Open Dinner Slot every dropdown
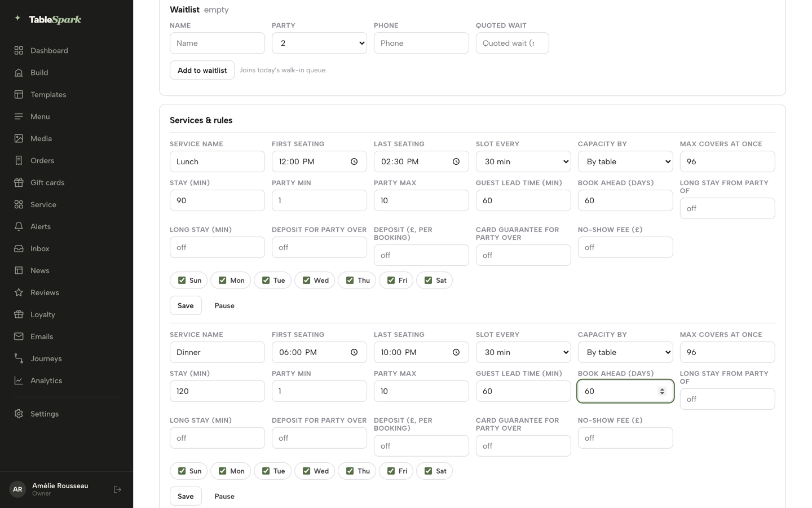This screenshot has height=508, width=812. pos(523,352)
